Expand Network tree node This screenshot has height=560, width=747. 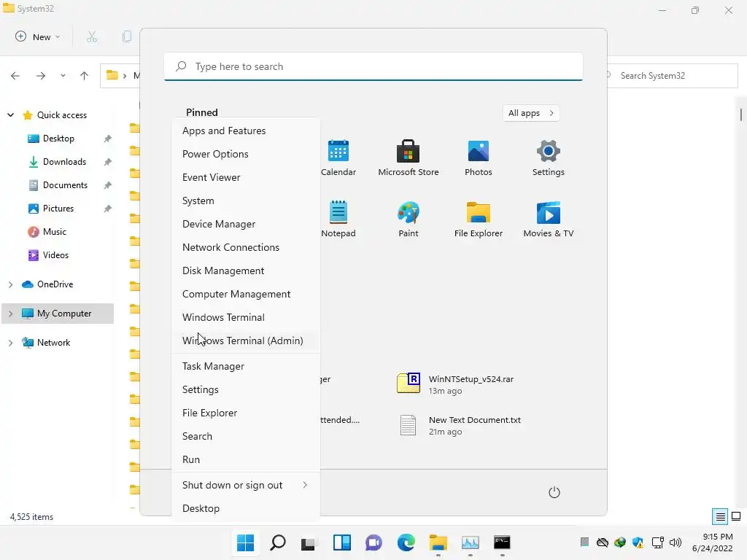pyautogui.click(x=10, y=343)
